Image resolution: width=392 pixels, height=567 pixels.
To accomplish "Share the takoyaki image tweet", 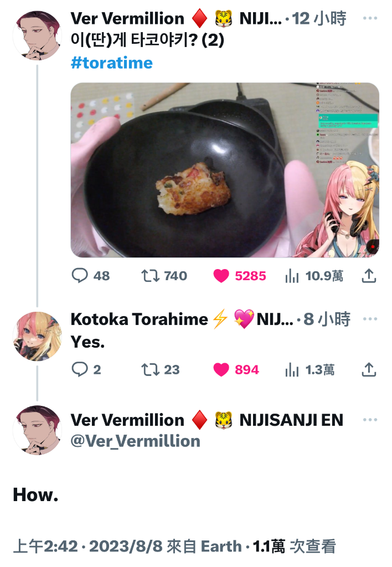I will coord(369,276).
